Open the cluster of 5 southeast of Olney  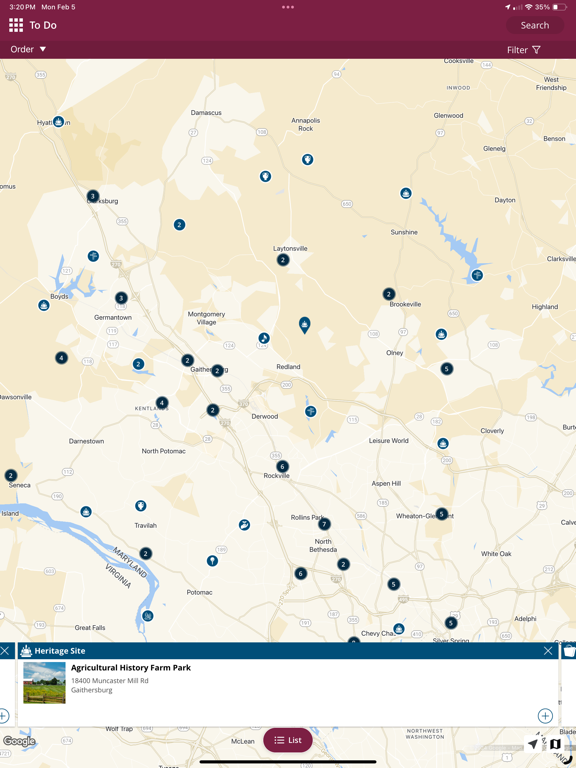[x=446, y=368]
